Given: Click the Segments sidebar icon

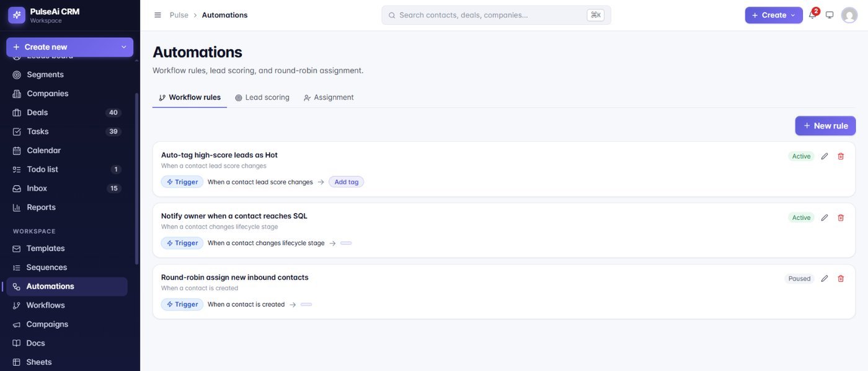Looking at the screenshot, I should coord(17,74).
